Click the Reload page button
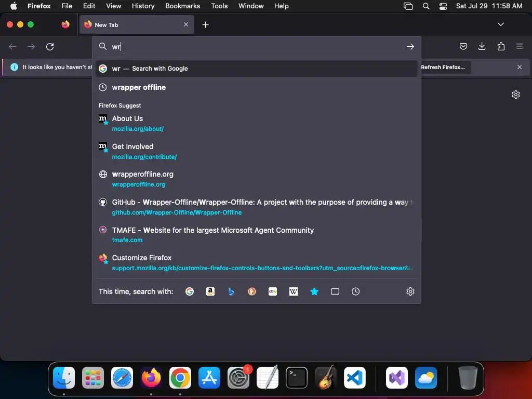The height and width of the screenshot is (399, 532). [x=50, y=46]
